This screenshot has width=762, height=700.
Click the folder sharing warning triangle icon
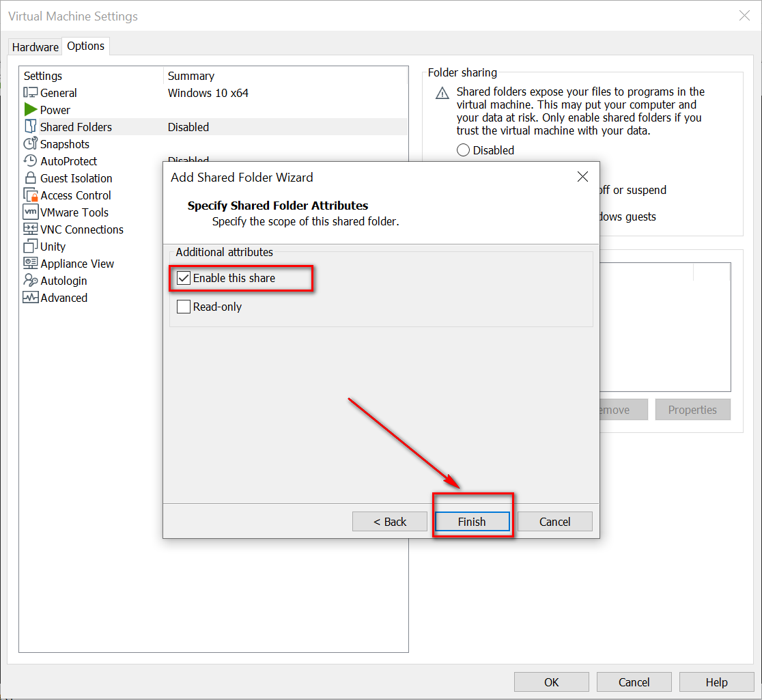tap(442, 93)
